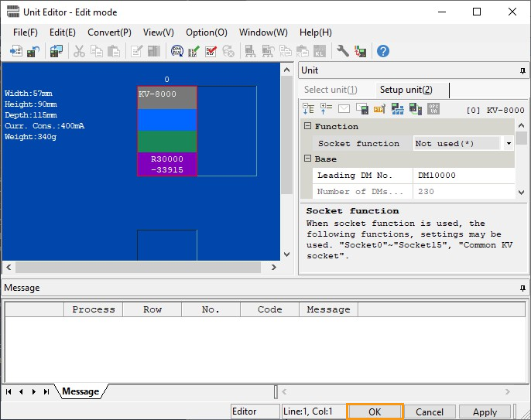Viewport: 531px width, 420px height.
Task: Click the mail settings envelope icon
Action: click(344, 109)
